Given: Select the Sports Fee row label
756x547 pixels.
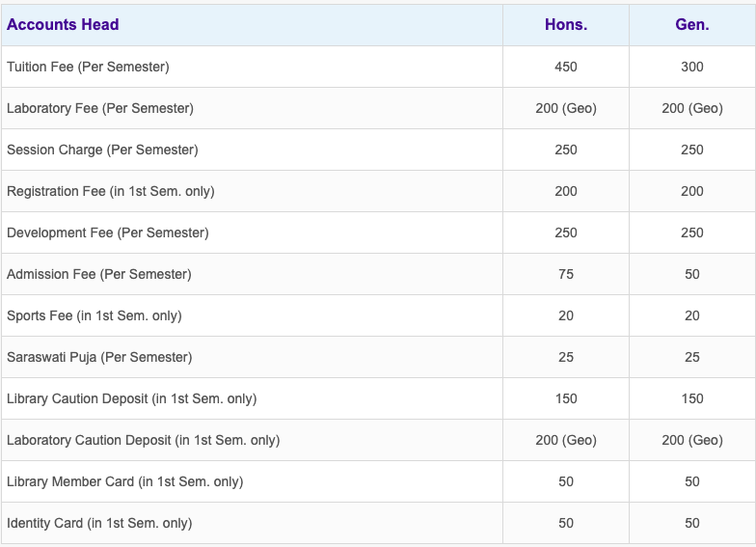Looking at the screenshot, I should [94, 315].
